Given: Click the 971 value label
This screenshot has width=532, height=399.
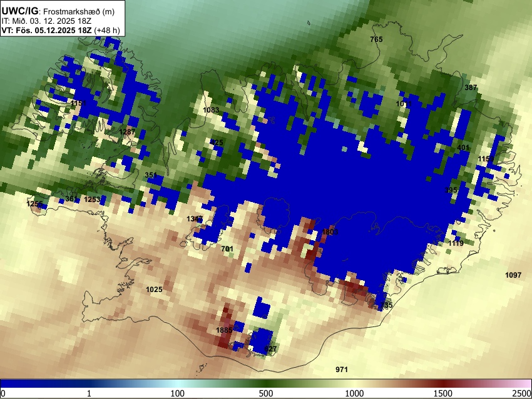Looking at the screenshot, I should (x=342, y=370).
